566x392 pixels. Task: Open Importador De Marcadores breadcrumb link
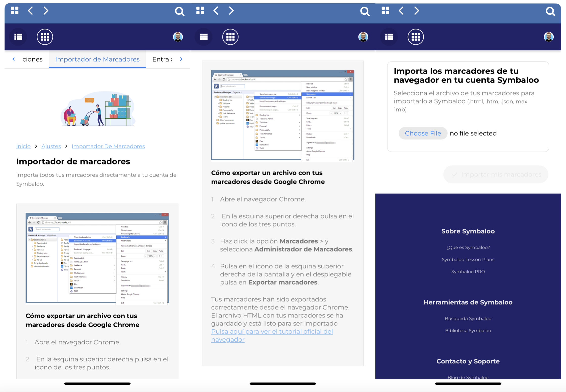click(x=108, y=146)
